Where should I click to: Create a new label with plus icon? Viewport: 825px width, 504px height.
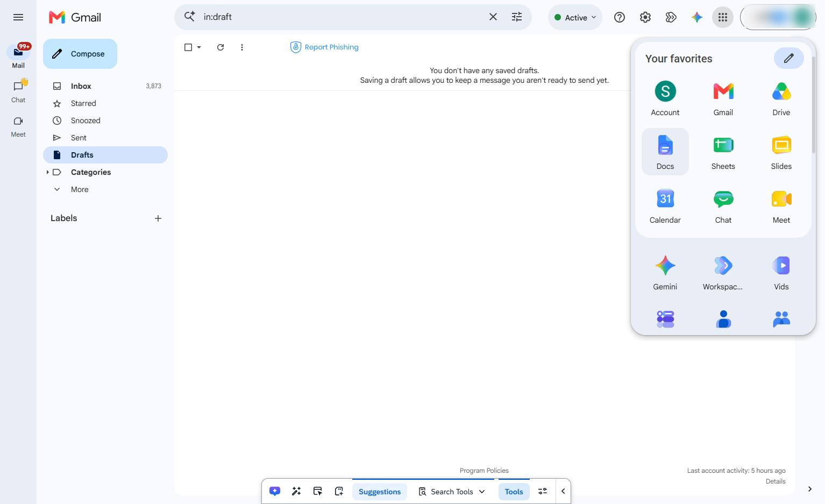coord(158,218)
